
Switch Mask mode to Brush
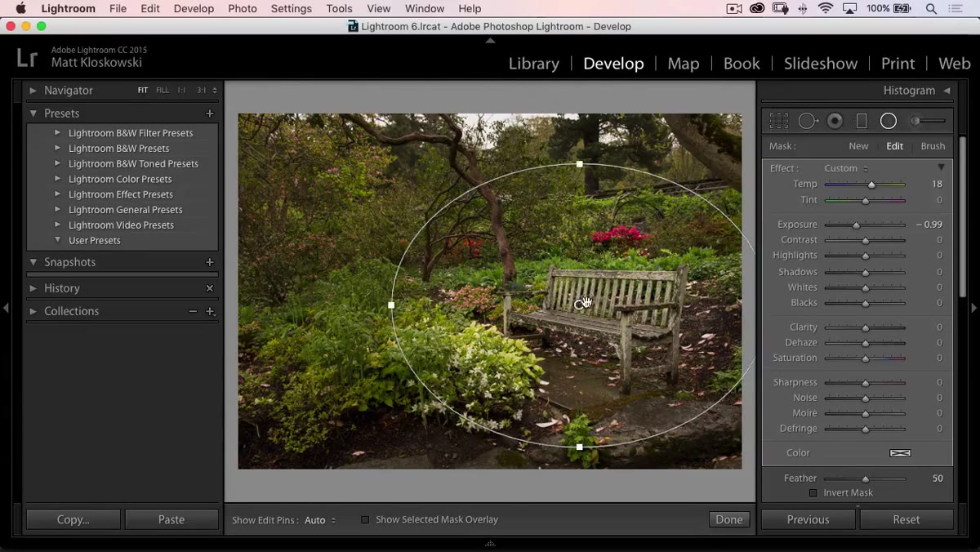[933, 146]
